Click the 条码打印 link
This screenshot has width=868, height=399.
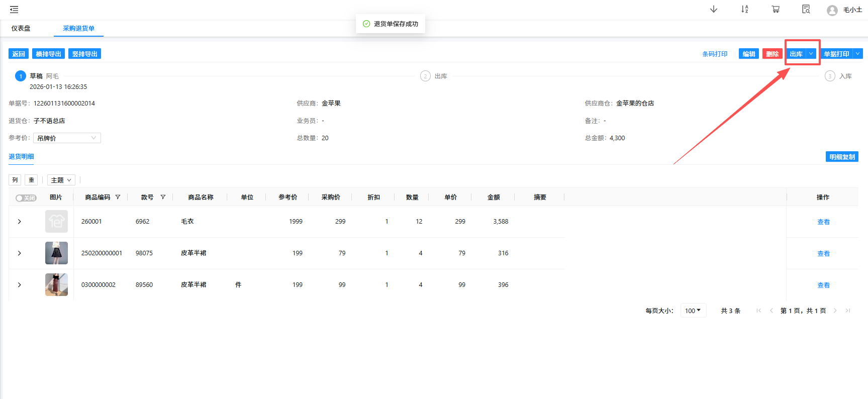[715, 54]
